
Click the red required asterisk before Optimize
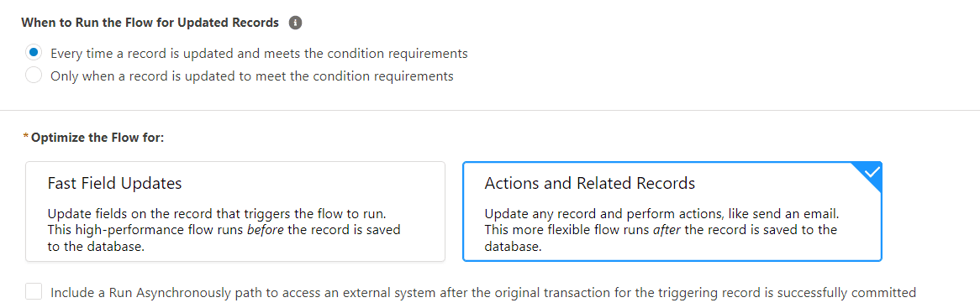coord(25,137)
